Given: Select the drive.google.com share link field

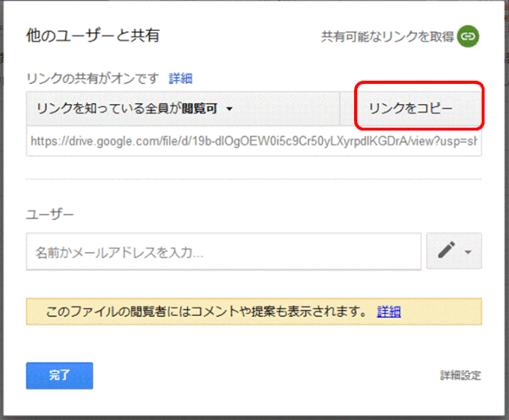Looking at the screenshot, I should (254, 141).
